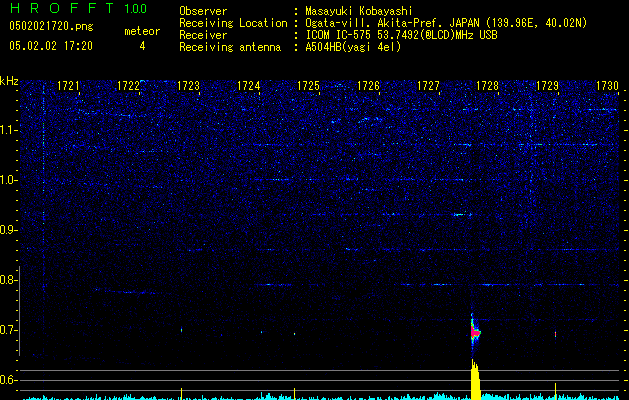Click the yellow power spike below 1723
The height and width of the screenshot is (400, 629).
pyautogui.click(x=181, y=394)
